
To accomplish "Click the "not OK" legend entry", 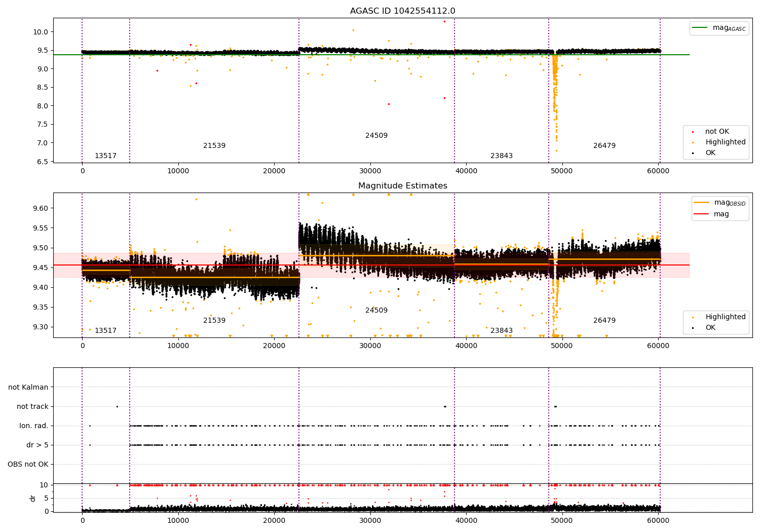I will (717, 132).
